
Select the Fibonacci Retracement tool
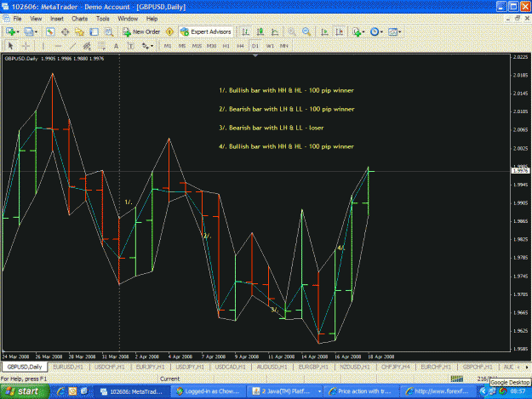(101, 46)
